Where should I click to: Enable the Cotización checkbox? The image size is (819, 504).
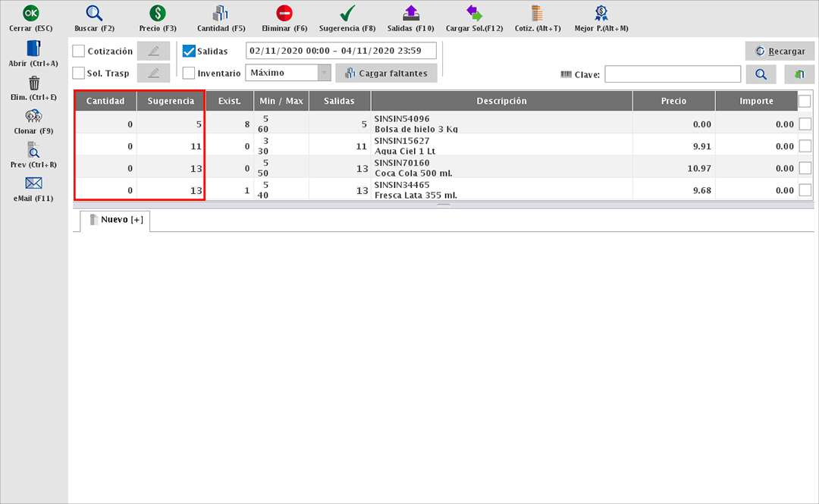[79, 51]
